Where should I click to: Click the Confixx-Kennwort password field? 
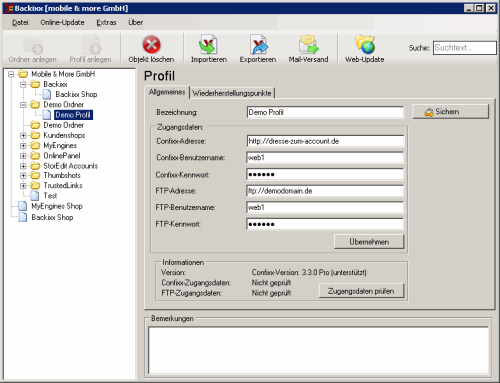(x=325, y=174)
